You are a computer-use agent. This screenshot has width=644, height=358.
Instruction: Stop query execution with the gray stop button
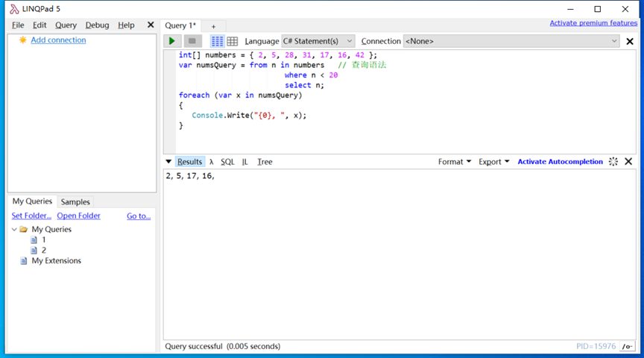click(x=192, y=41)
